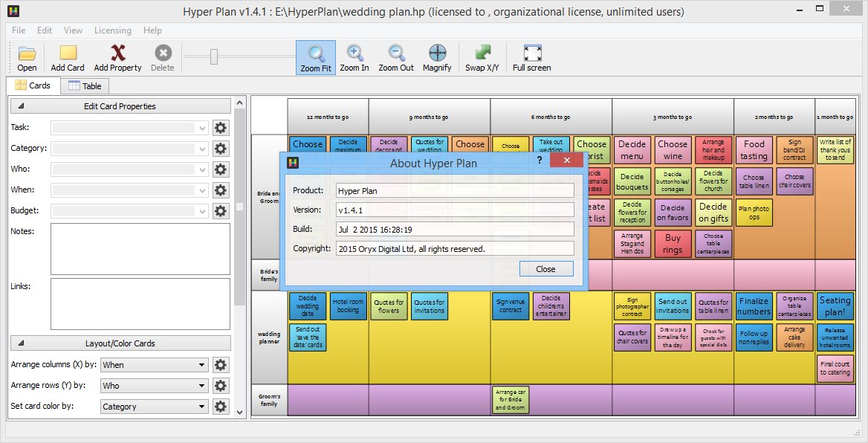Click the 'wedding planner' row header
The height and width of the screenshot is (443, 868).
coord(269,337)
